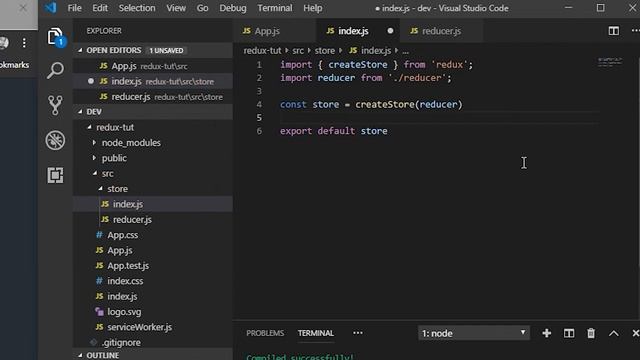Screen dimensions: 640x360
Task: Open the Debug view in activity bar
Action: pyautogui.click(x=55, y=140)
